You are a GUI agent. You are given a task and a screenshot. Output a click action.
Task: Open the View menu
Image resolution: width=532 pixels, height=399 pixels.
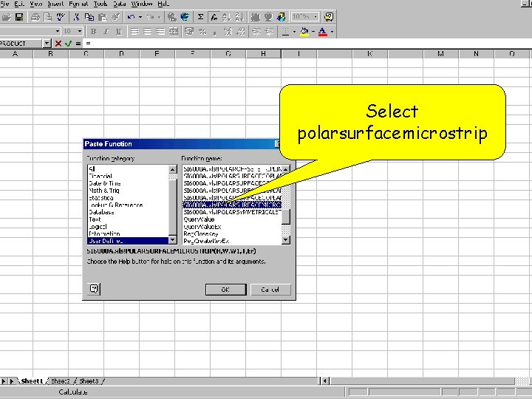pyautogui.click(x=35, y=4)
